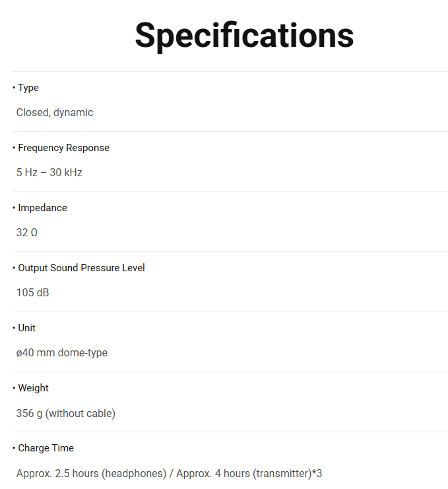Select the Charge Time label
Viewport: 448px width, 489px height.
tap(46, 448)
